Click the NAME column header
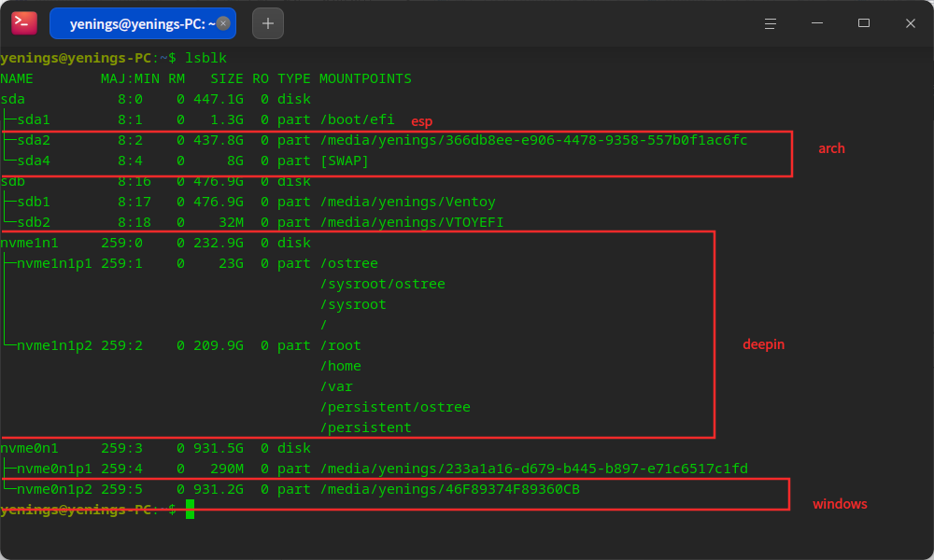 tap(17, 78)
